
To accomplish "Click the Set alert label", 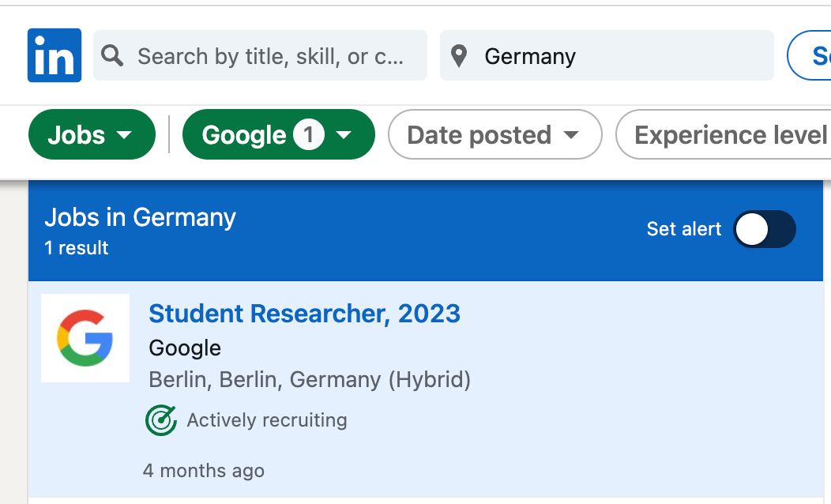I will [683, 229].
